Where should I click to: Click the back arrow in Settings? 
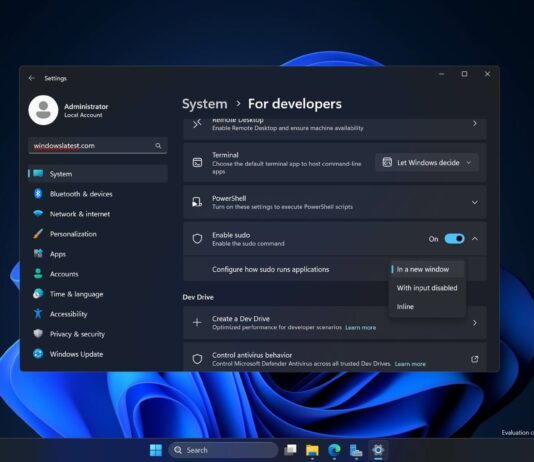(x=32, y=78)
